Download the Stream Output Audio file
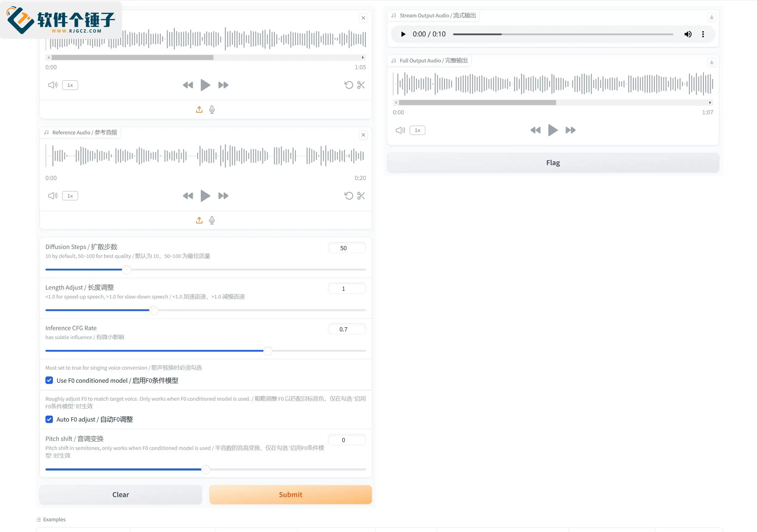The image size is (757, 532). pos(712,17)
